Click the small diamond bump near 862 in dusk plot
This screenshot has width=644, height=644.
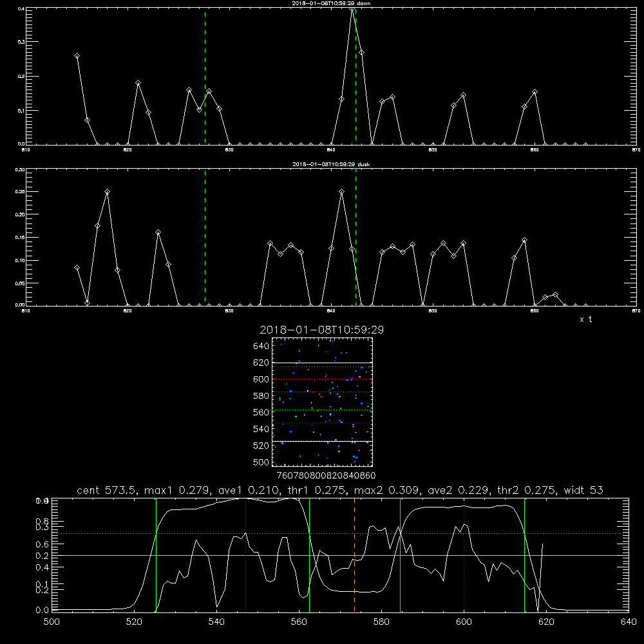pos(555,294)
